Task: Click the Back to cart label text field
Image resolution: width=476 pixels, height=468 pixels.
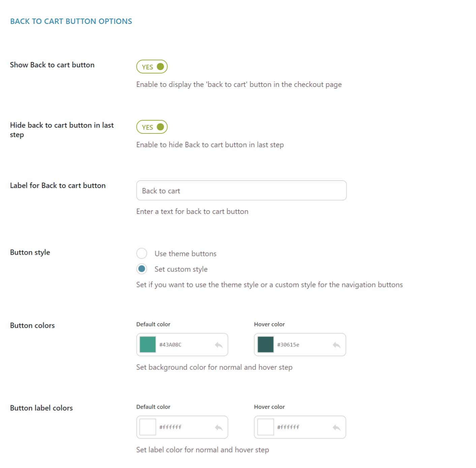Action: click(241, 191)
